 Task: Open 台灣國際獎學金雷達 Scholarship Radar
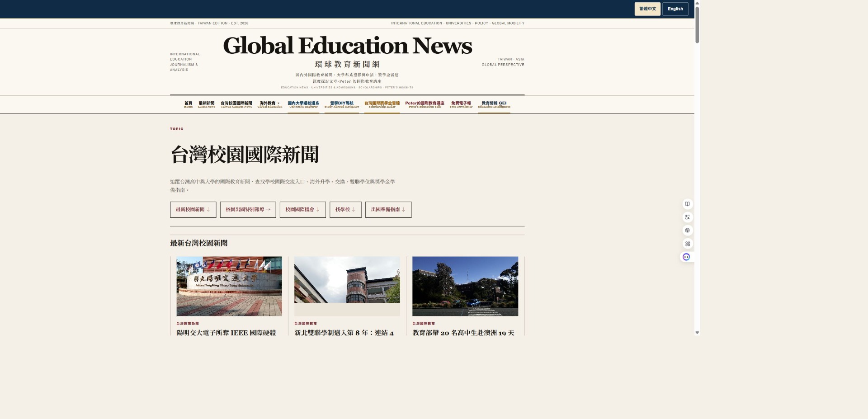pyautogui.click(x=382, y=104)
